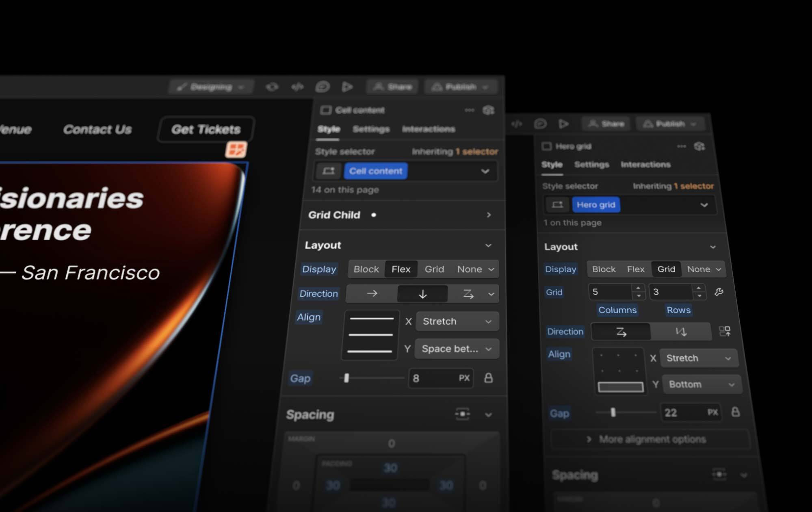Click the Get Tickets button on canvas
812x512 pixels.
pos(206,129)
